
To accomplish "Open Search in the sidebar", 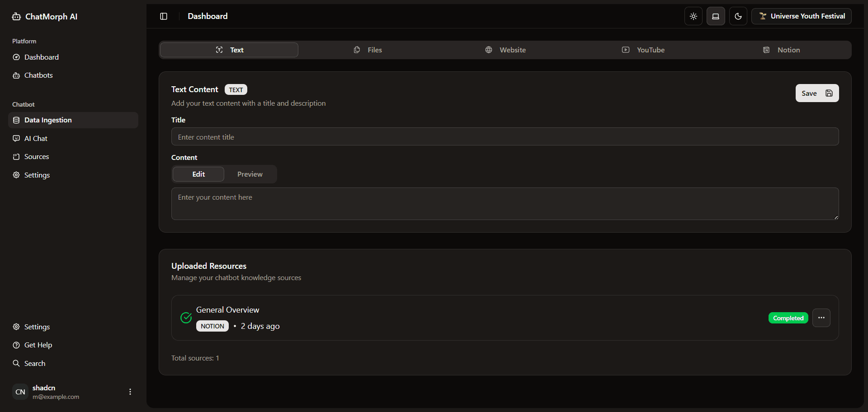I will [x=35, y=364].
